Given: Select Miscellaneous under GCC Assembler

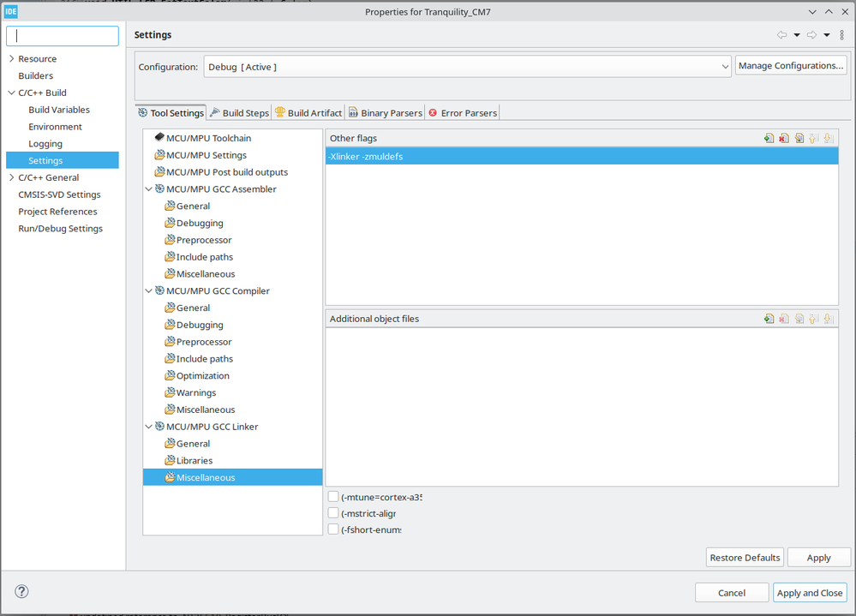Looking at the screenshot, I should tap(206, 274).
